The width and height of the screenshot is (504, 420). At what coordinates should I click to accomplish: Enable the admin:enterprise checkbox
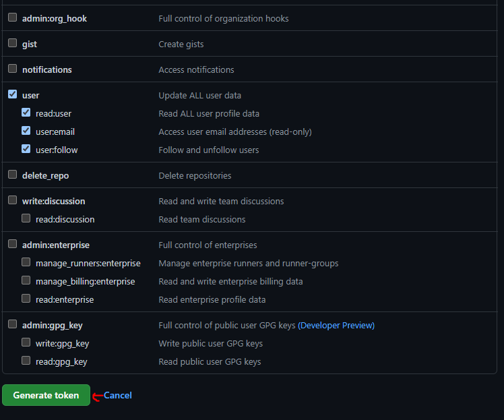tap(13, 244)
